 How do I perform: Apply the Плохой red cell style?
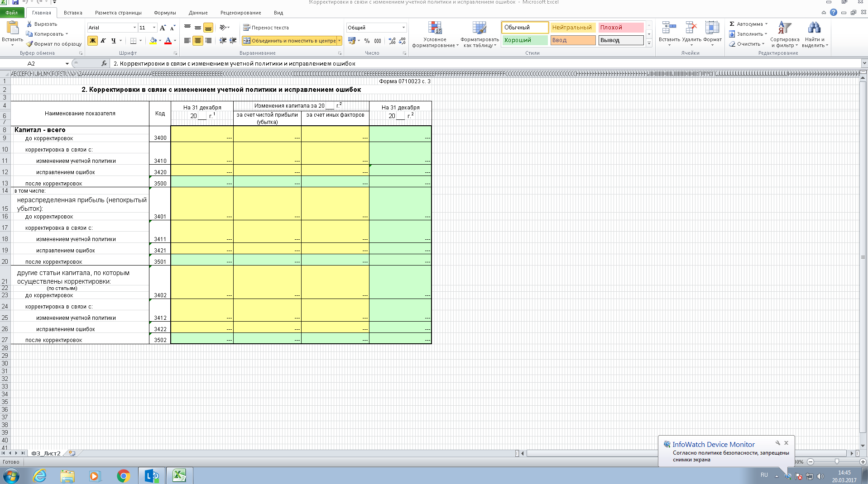[x=621, y=28]
